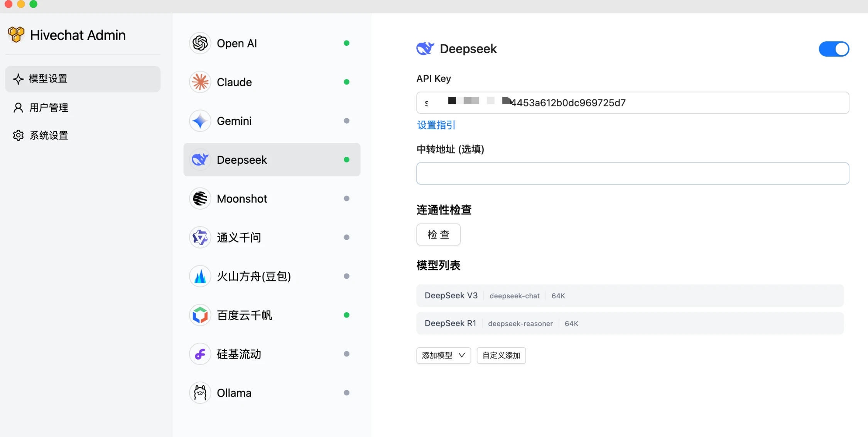Viewport: 868px width, 437px height.
Task: Click the gray status dot for Ollama
Action: click(346, 393)
